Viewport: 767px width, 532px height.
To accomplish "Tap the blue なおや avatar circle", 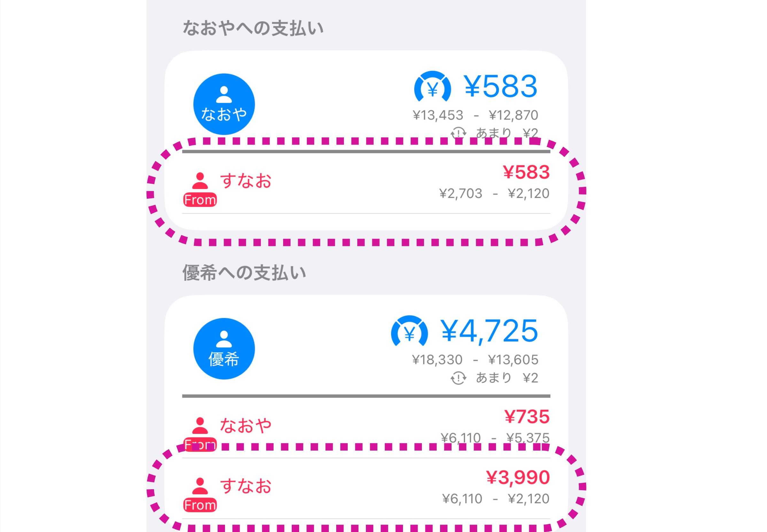I will tap(224, 104).
